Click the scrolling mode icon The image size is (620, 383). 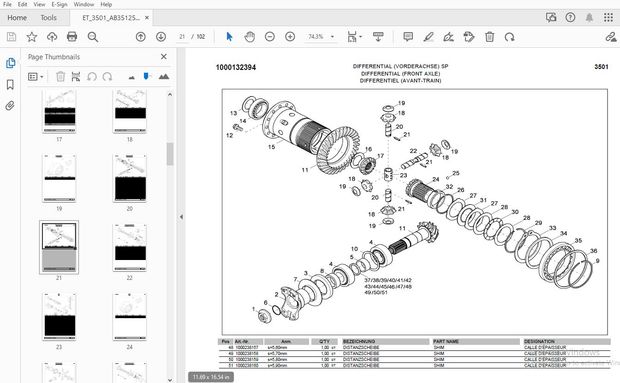(378, 37)
